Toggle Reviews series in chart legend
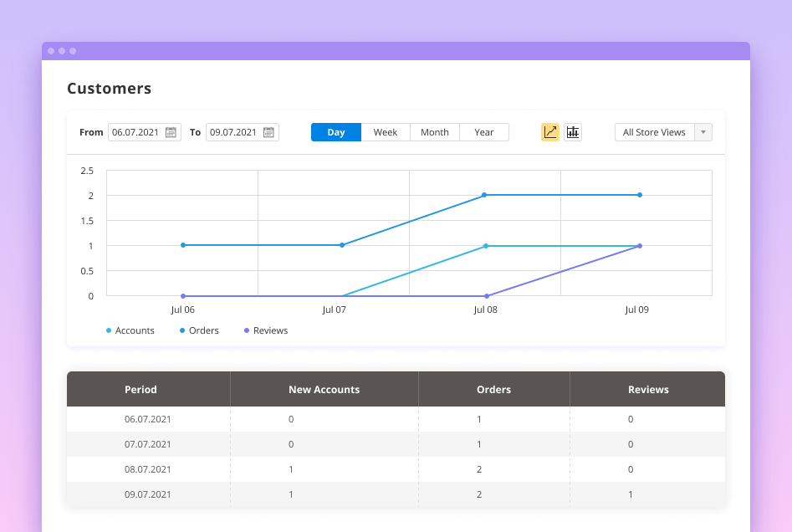This screenshot has width=792, height=532. [266, 330]
